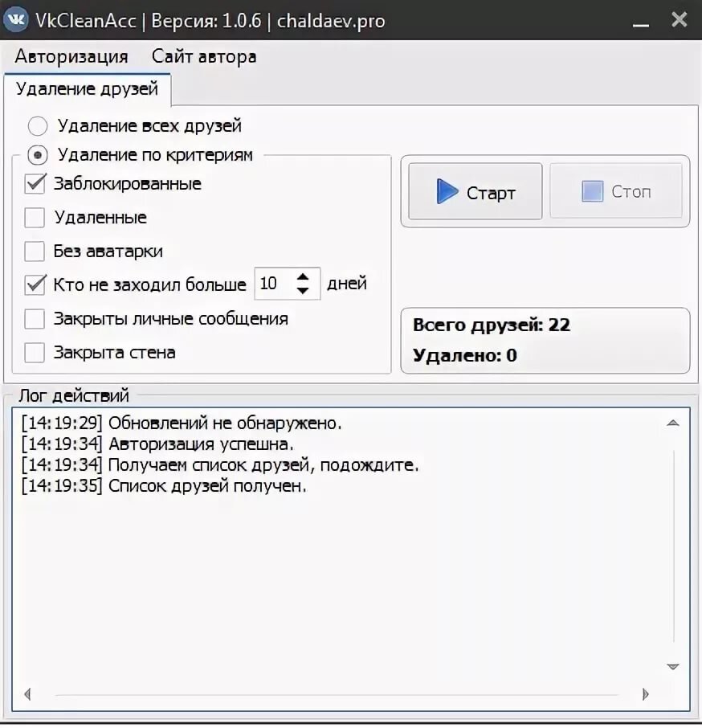Switch to the Удаление друзей tab
Screen dimensions: 702x728
(88, 88)
